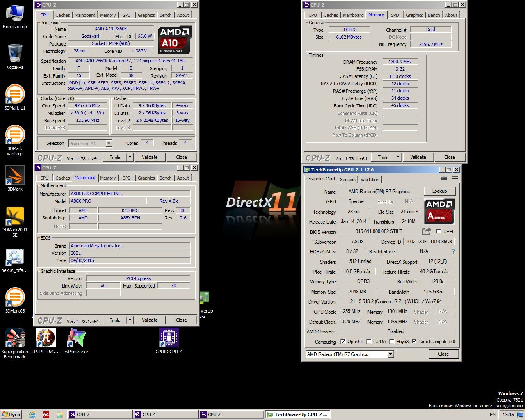Click the GPU-Z screenshot camera icon
Screen dimensions: 525x420
443,179
